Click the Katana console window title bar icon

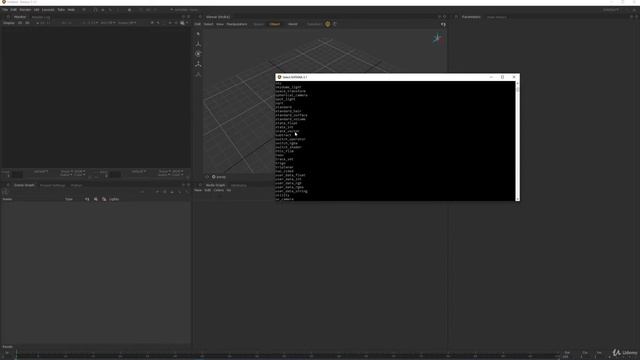point(279,77)
